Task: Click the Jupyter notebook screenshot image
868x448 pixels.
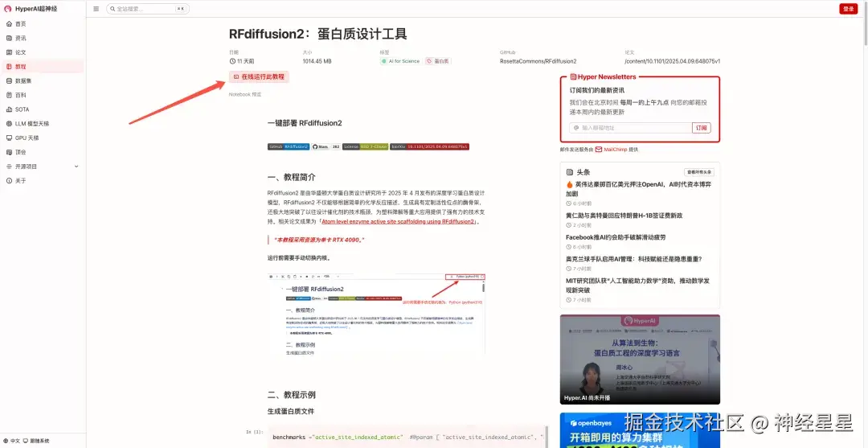Action: [376, 314]
